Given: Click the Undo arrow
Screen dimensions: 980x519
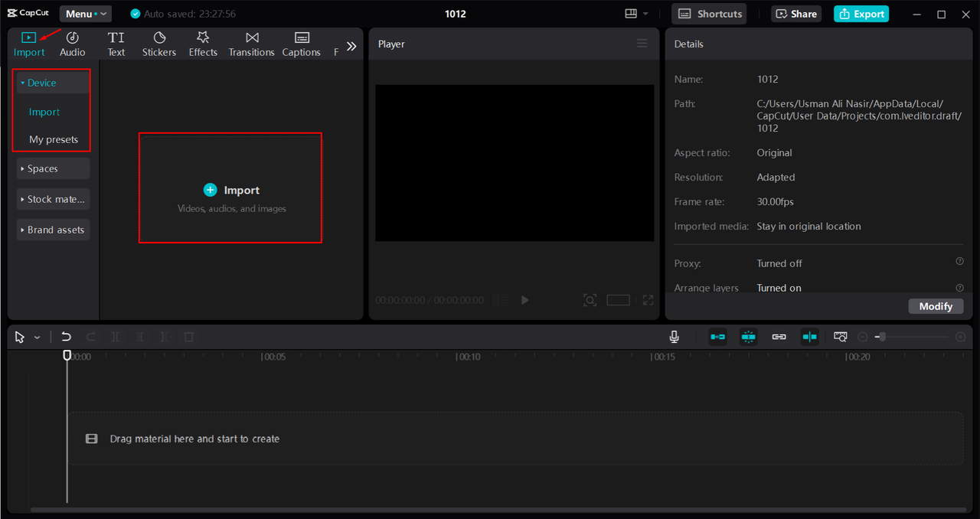Looking at the screenshot, I should pos(67,337).
